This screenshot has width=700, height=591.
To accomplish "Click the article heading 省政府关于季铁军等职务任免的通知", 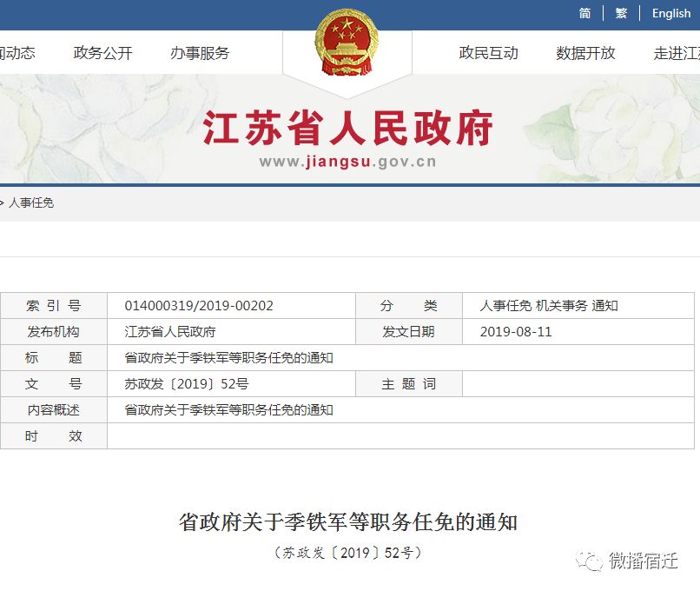I will (x=348, y=521).
